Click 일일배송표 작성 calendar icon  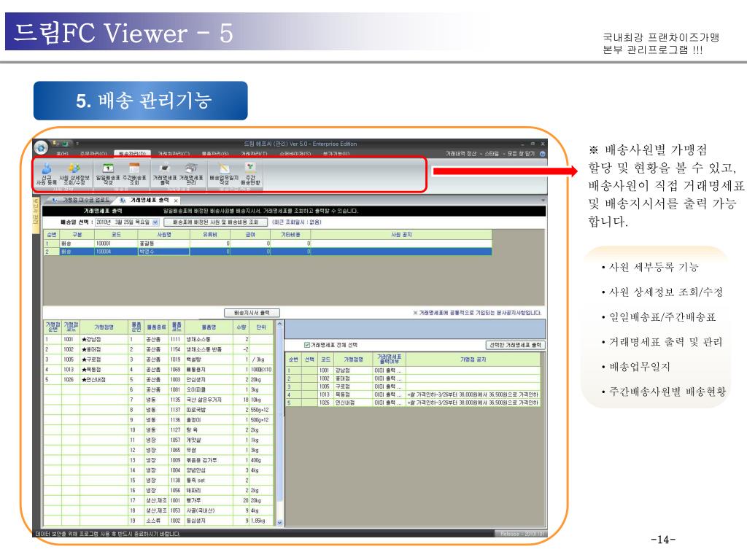109,174
